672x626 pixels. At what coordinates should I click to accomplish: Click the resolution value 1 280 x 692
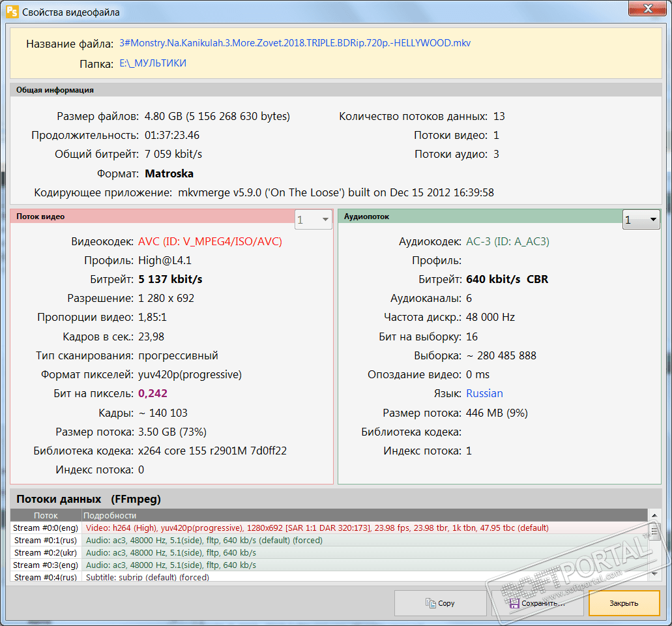coord(166,298)
